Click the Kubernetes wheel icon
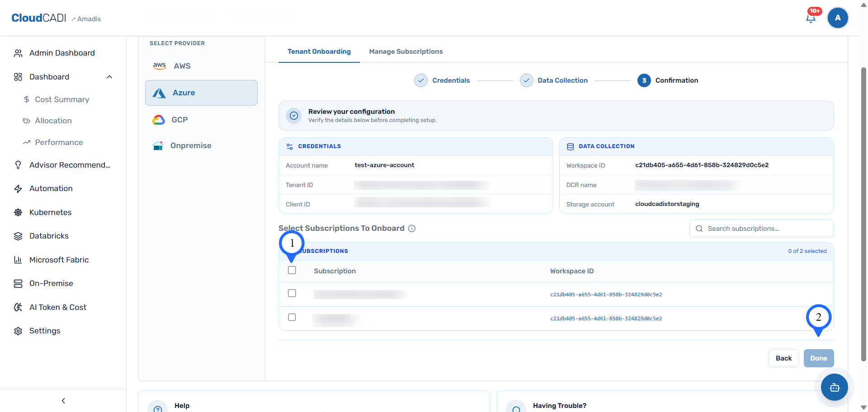The width and height of the screenshot is (868, 412). [x=18, y=212]
